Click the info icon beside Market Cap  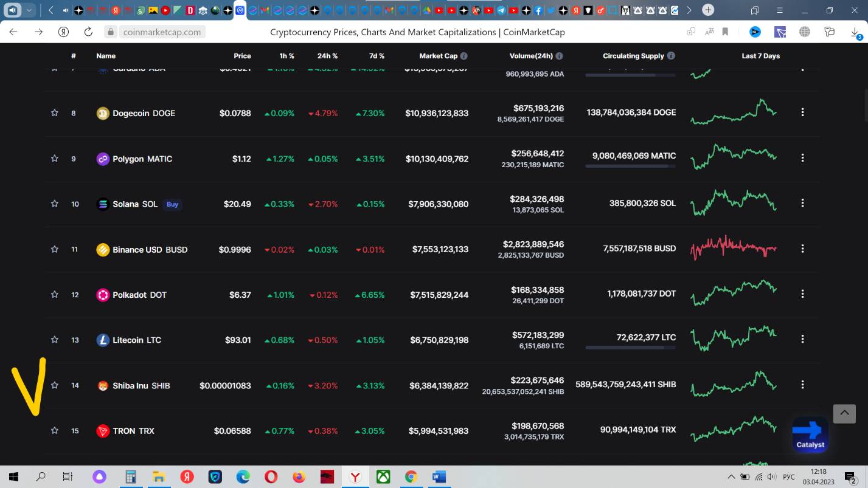tap(464, 56)
